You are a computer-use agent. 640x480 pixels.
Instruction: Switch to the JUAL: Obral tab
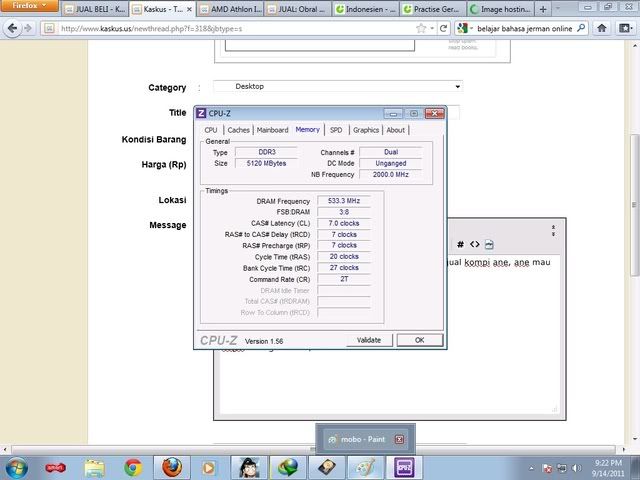[298, 9]
